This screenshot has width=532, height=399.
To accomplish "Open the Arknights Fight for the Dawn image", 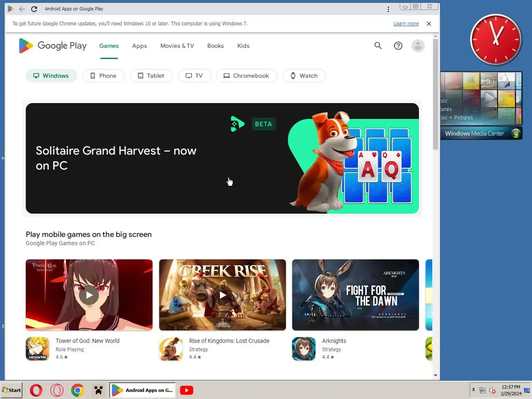I will 355,295.
